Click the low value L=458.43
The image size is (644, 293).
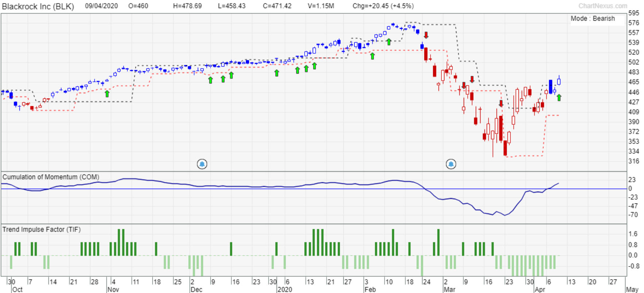232,6
